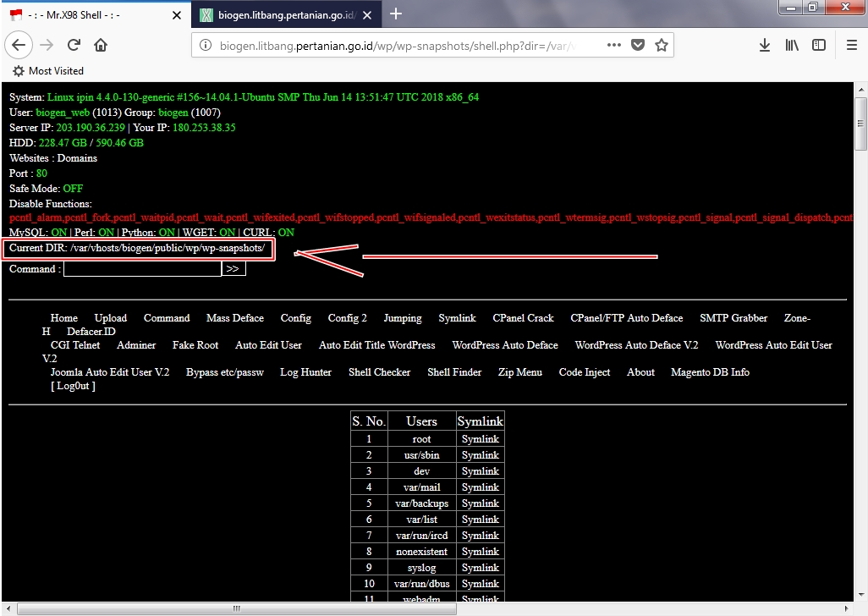Open page actions three-dot menu

click(614, 46)
